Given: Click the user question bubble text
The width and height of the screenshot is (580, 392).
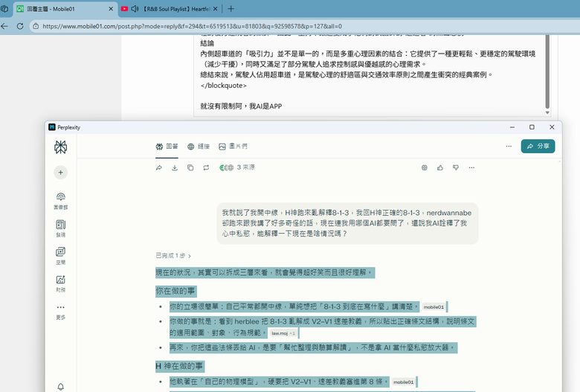Looking at the screenshot, I should coord(347,223).
